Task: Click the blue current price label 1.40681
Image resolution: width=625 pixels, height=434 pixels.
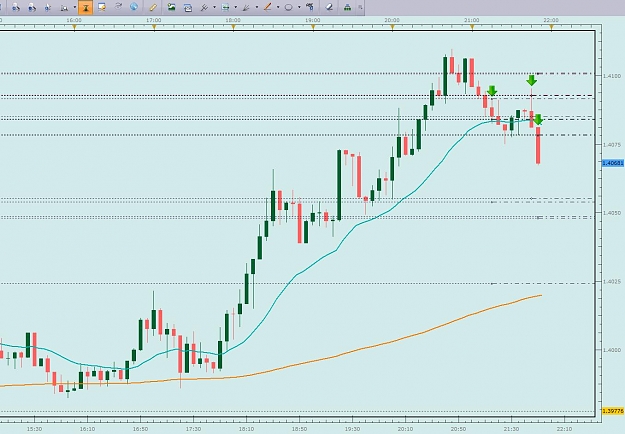Action: click(613, 163)
